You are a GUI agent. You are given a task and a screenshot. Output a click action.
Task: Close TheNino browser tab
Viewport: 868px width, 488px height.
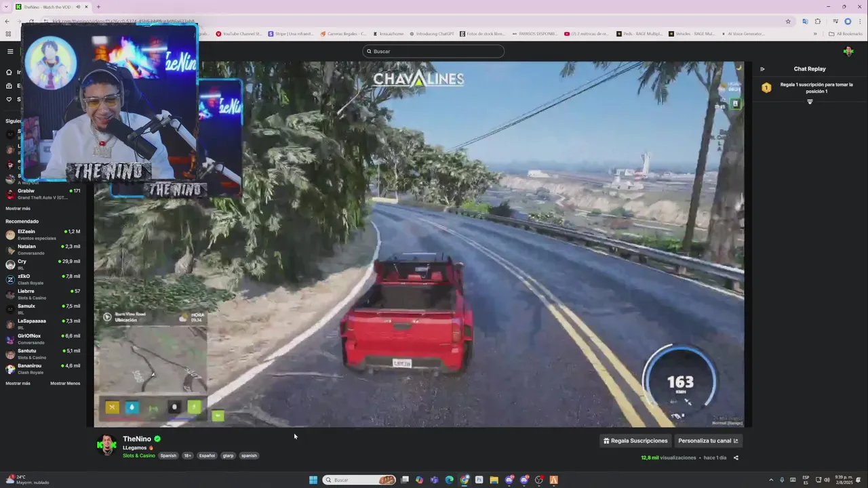(x=86, y=7)
